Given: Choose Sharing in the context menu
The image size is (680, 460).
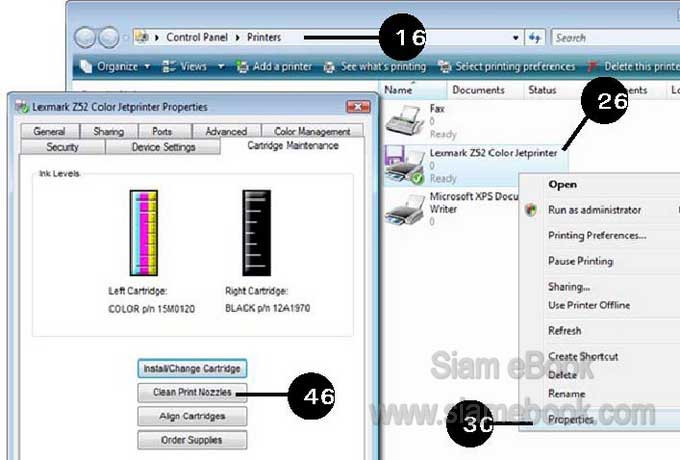Looking at the screenshot, I should tap(569, 287).
